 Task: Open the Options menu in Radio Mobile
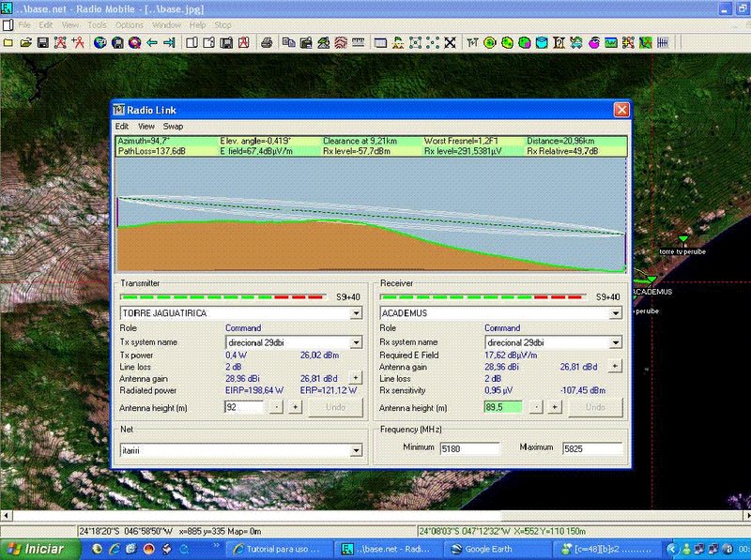coord(130,25)
